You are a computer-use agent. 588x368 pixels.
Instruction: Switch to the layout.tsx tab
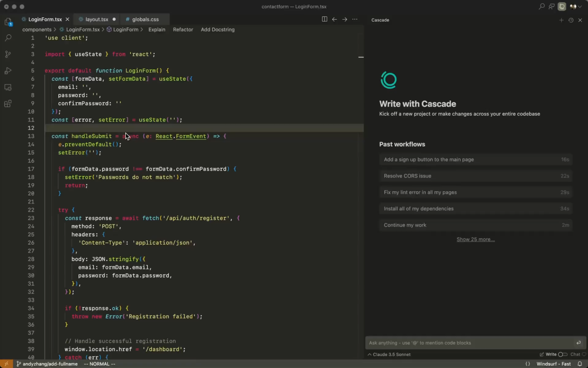(x=96, y=19)
